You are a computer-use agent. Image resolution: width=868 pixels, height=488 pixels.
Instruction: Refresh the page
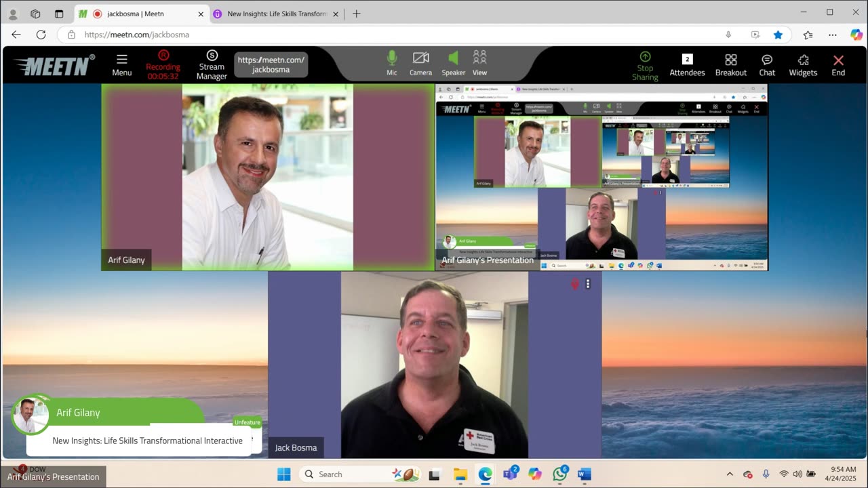tap(41, 35)
